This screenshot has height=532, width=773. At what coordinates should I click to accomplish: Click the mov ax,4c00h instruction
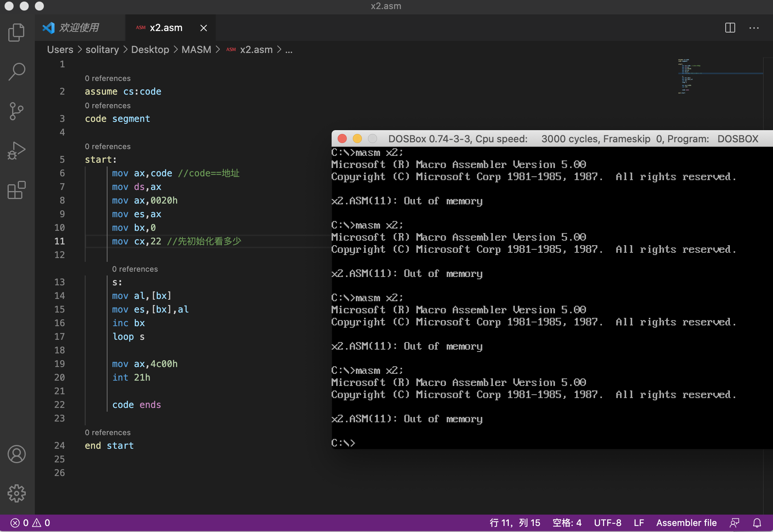(x=145, y=364)
